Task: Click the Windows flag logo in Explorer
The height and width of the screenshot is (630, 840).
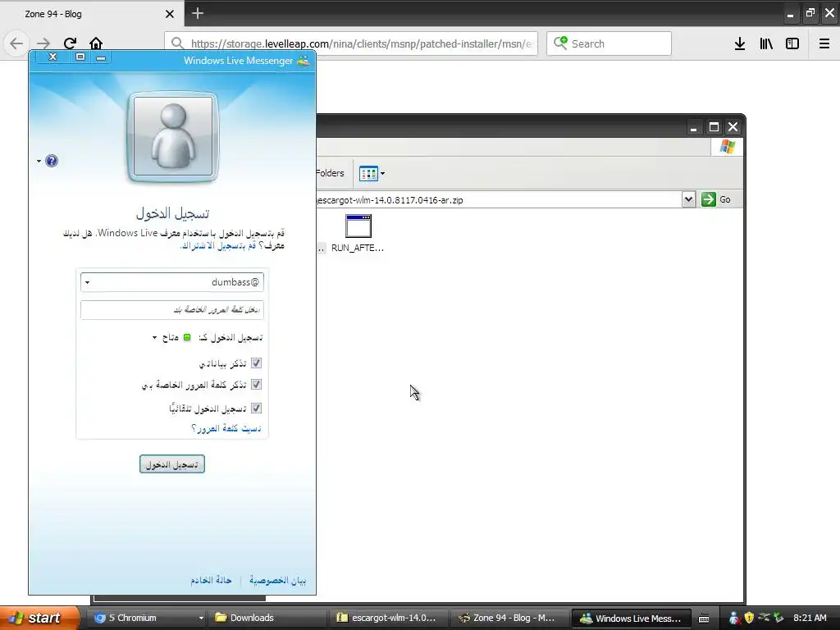Action: tap(727, 146)
